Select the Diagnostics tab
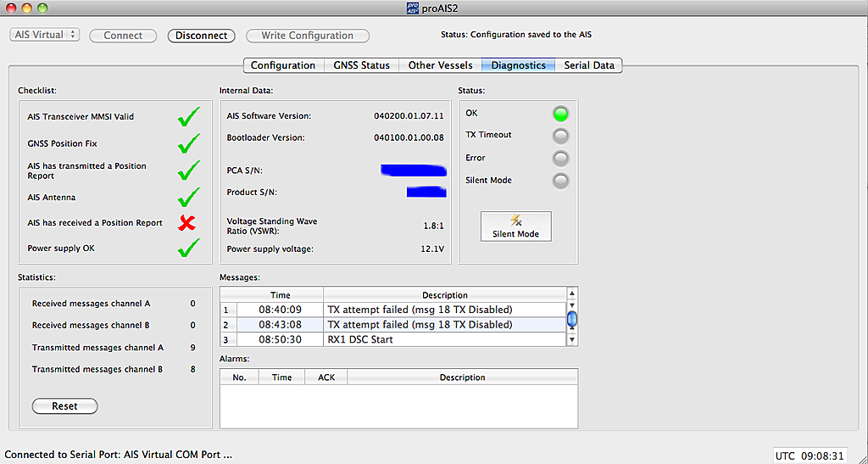 [x=519, y=65]
